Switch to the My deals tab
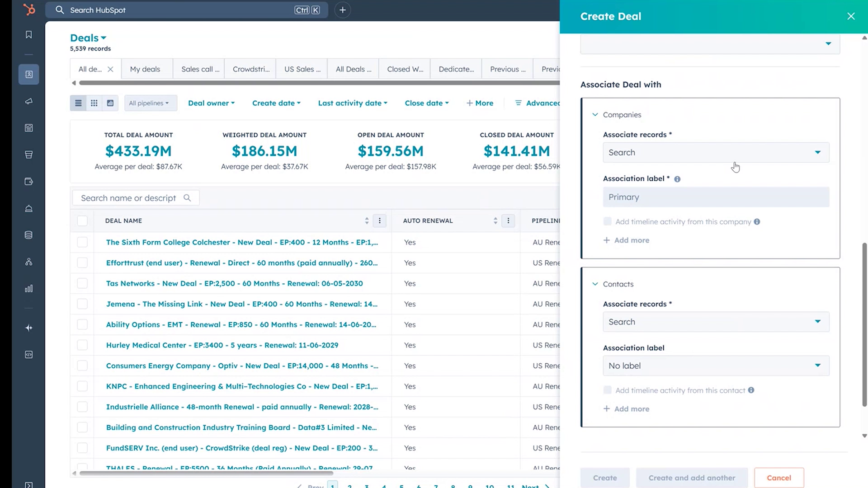Screen dimensions: 868x488 pos(145,69)
